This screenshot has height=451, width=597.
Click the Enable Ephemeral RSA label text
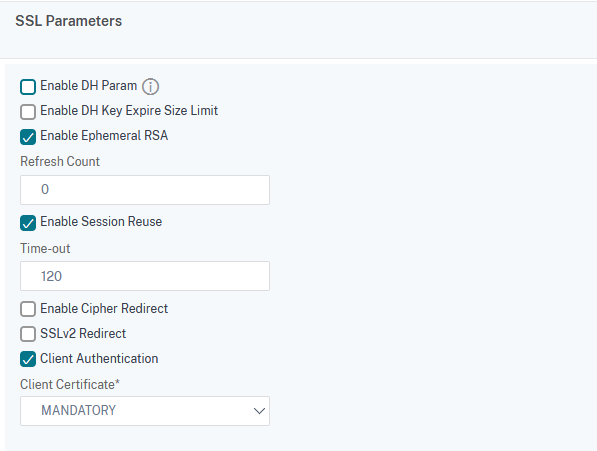(104, 135)
